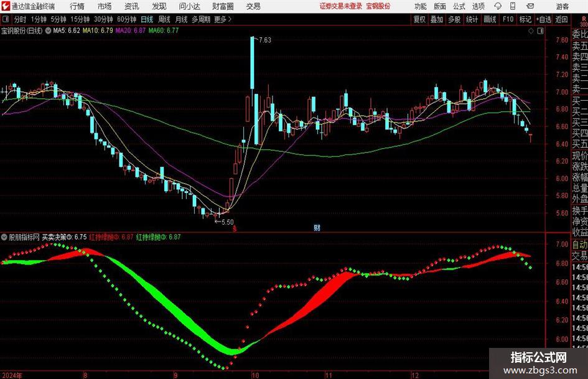Click the 买卖决策①: 6.75 value

tap(64, 237)
